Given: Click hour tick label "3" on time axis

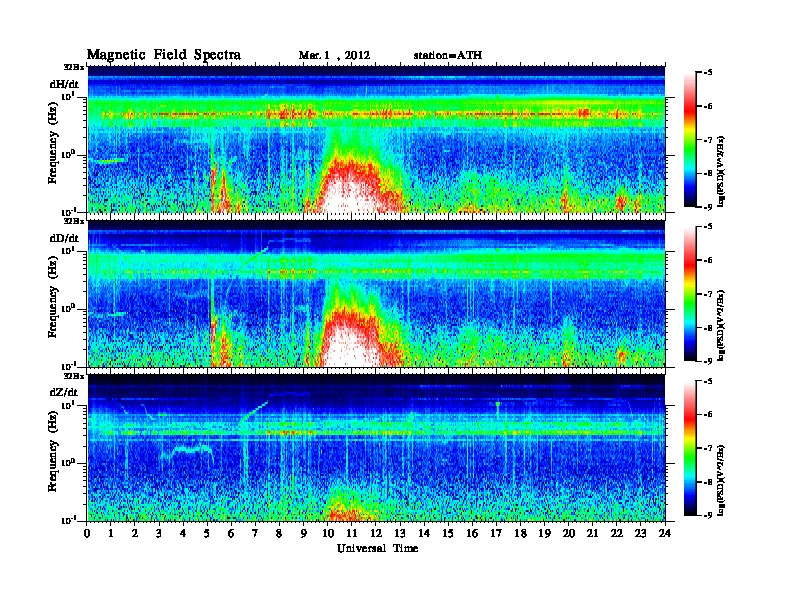Looking at the screenshot, I should (159, 534).
